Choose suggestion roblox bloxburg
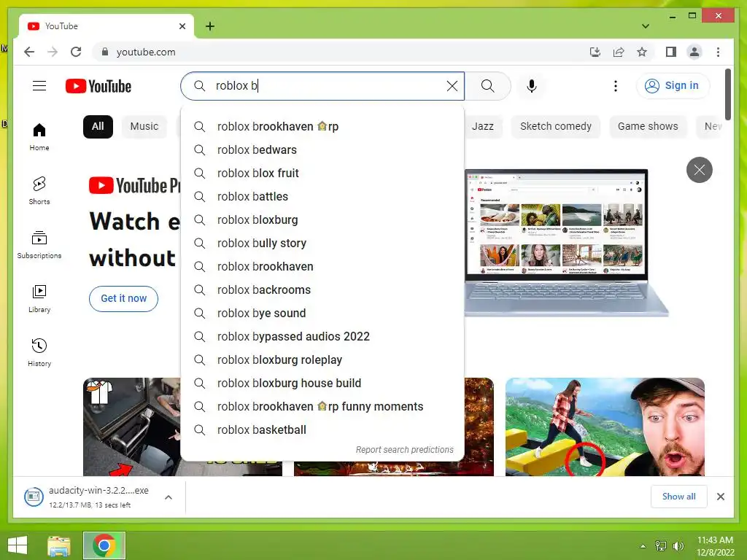This screenshot has width=747, height=560. (x=322, y=220)
